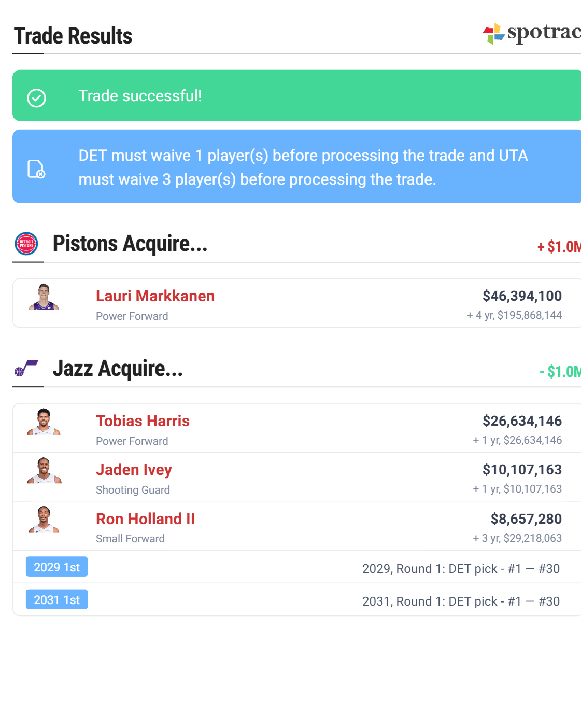The width and height of the screenshot is (581, 728).
Task: Click the Utah Jazz team logo
Action: pos(26,368)
